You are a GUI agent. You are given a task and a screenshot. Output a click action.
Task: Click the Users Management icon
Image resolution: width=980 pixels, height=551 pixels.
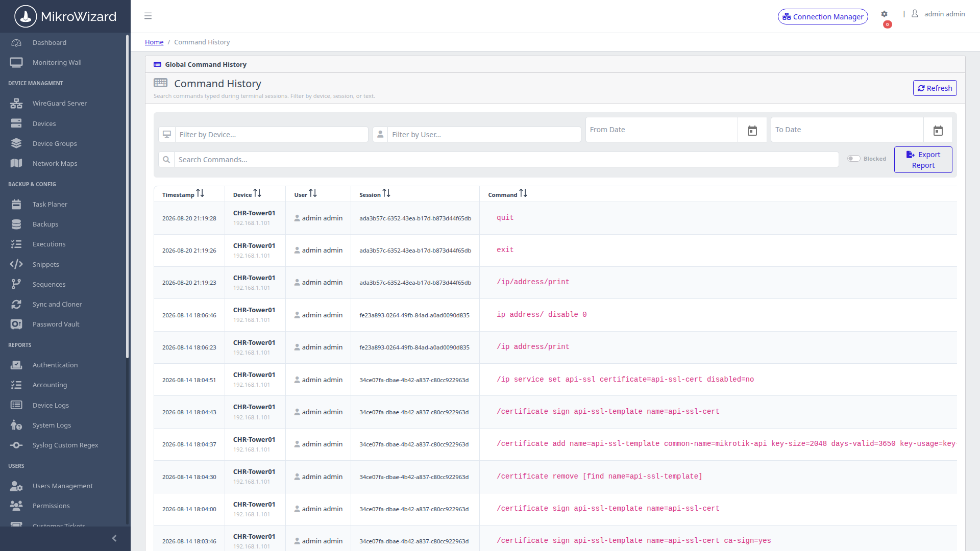[x=16, y=486]
